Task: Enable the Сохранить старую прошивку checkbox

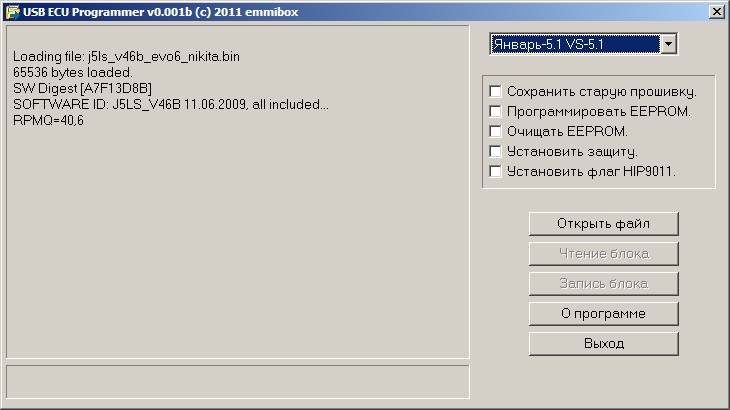Action: point(495,91)
